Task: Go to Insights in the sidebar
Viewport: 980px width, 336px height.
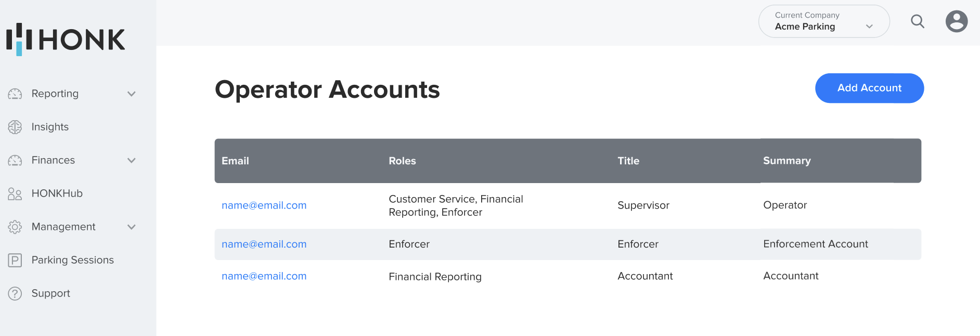Action: click(50, 127)
